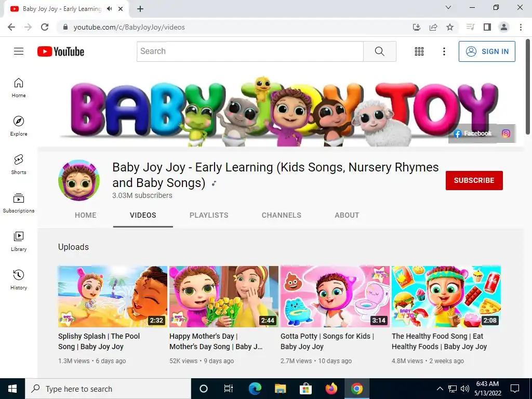Open Gotta Potty Songs for Kids title
Image resolution: width=532 pixels, height=399 pixels.
pyautogui.click(x=327, y=341)
